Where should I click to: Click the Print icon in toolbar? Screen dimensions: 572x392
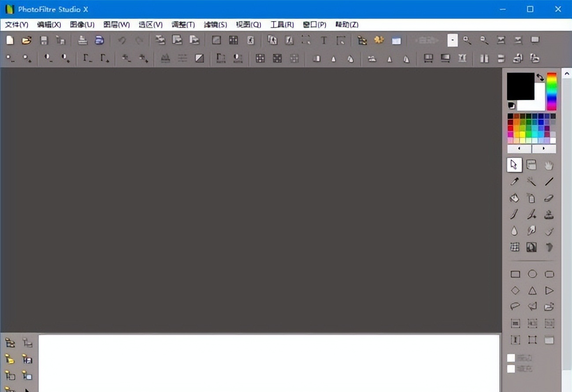click(82, 41)
